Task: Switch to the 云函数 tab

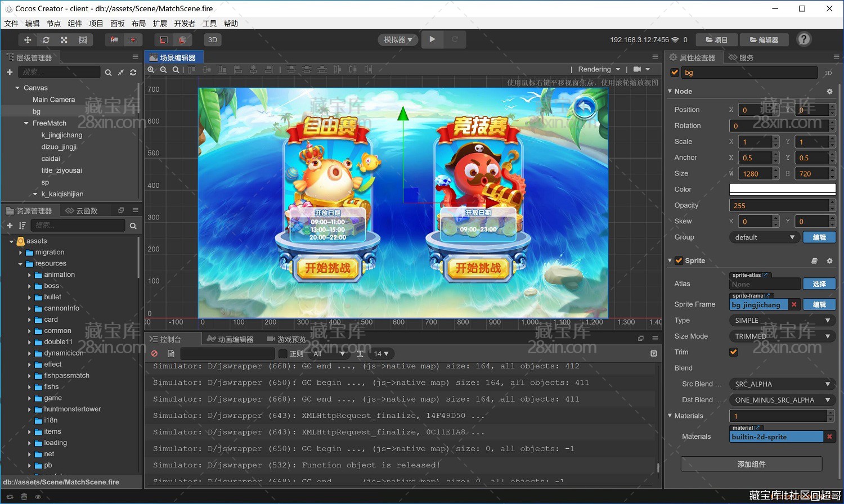Action: [82, 210]
